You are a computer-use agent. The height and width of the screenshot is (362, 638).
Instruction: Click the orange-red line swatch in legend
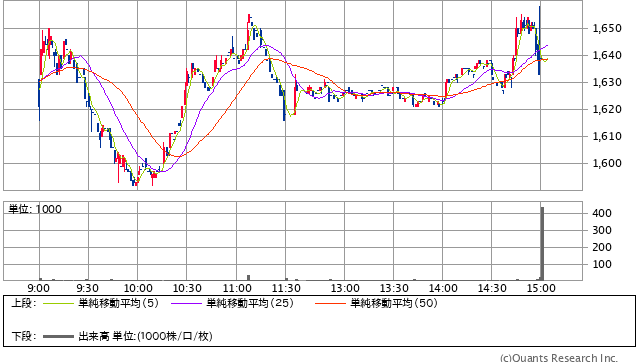point(330,303)
